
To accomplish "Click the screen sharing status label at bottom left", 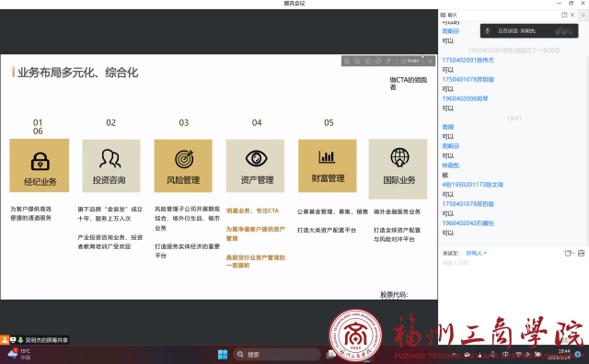I will point(47,340).
